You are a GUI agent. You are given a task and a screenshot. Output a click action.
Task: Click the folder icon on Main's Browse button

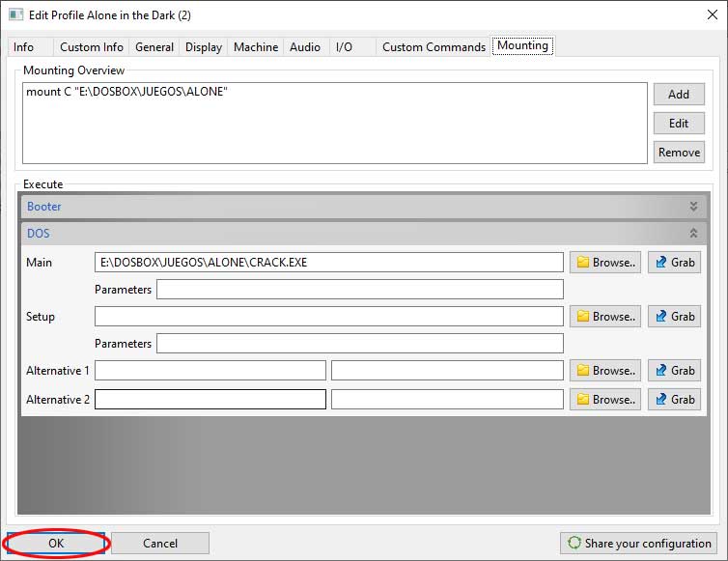click(582, 263)
